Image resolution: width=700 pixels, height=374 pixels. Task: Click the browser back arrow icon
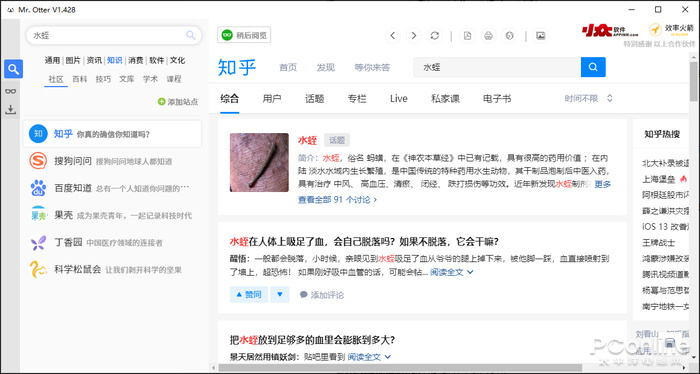pyautogui.click(x=392, y=36)
